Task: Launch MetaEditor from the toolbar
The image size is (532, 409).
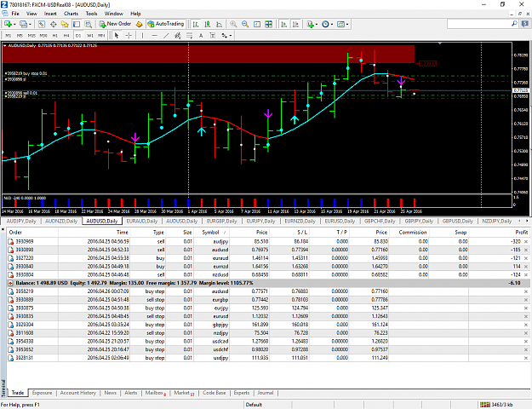Action: (139, 24)
